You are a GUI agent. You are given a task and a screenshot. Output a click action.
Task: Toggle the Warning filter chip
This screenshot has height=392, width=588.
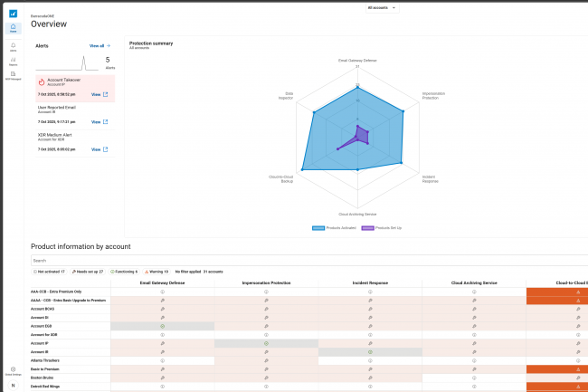(157, 271)
